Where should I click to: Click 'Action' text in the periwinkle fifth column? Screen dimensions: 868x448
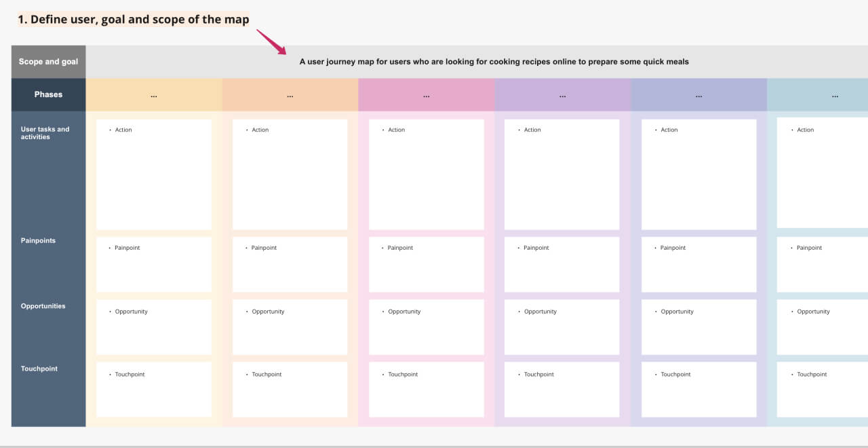click(669, 130)
